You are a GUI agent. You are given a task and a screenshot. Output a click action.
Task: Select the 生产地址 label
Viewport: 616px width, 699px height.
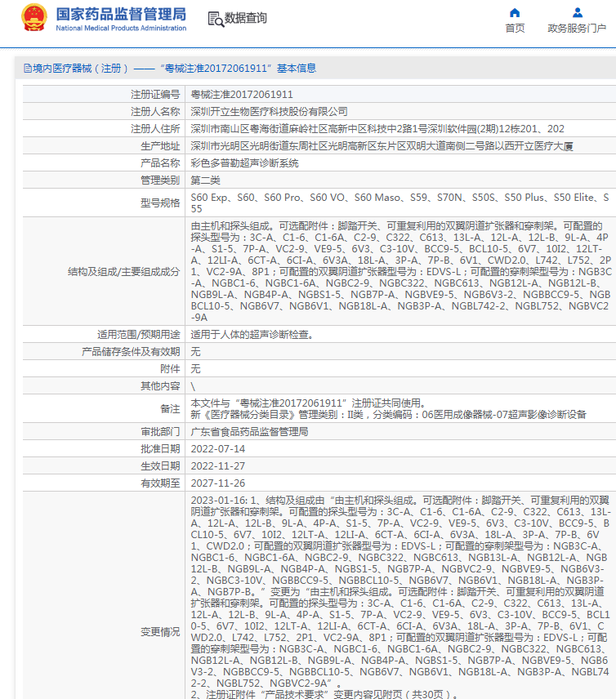pos(160,146)
